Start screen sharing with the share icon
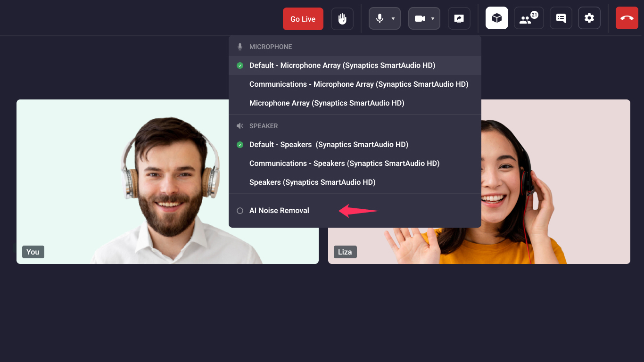The width and height of the screenshot is (644, 362). (x=459, y=19)
